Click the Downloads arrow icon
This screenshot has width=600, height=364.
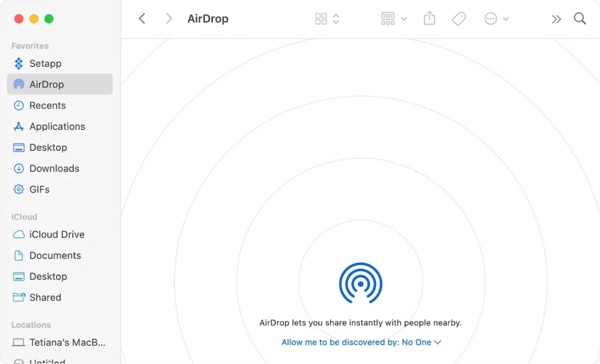(x=18, y=168)
